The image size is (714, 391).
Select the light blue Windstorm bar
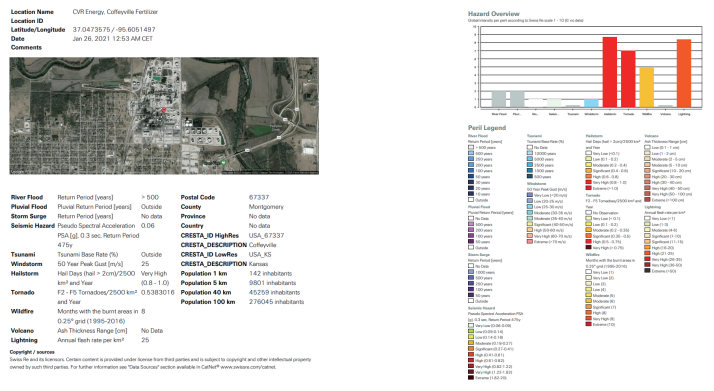591,103
